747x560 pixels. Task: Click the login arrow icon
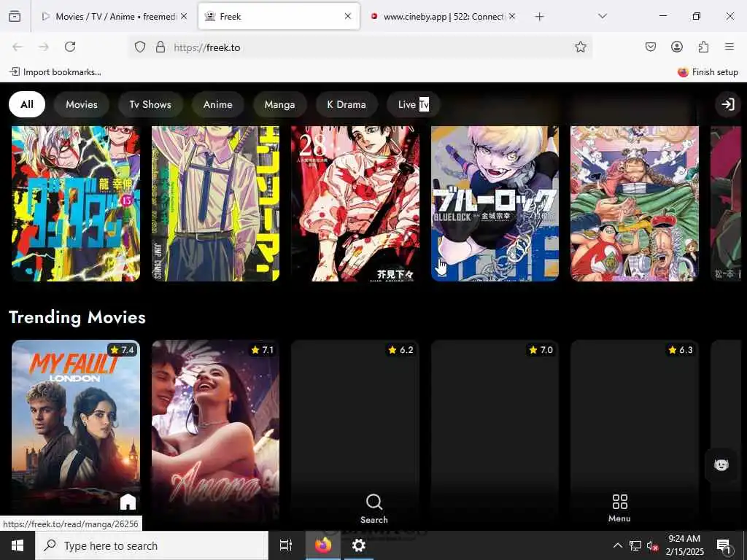point(727,104)
